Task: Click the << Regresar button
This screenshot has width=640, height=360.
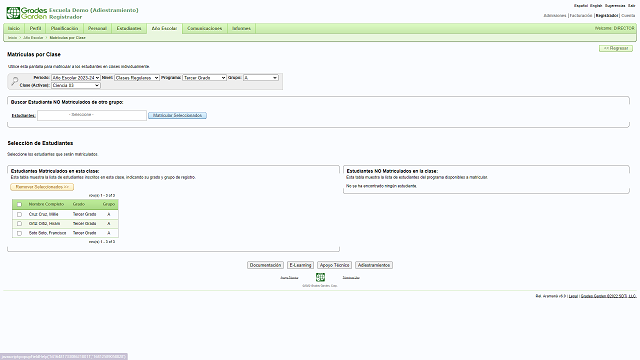Action: [616, 49]
